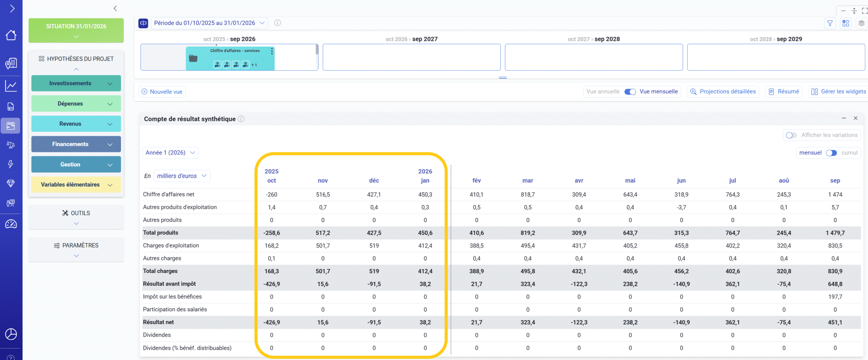Click the Nouvelle vue button
This screenshot has height=360, width=868.
pyautogui.click(x=162, y=92)
